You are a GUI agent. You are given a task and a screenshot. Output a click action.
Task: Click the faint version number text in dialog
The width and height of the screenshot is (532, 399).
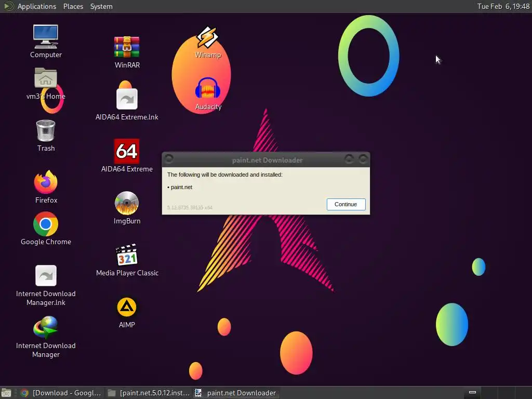[190, 207]
